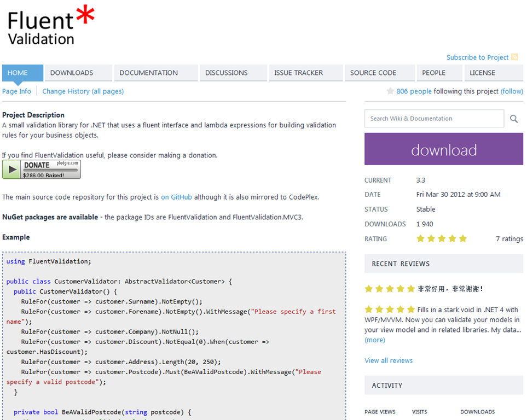Click the play arrow on the Donate widget
The image size is (527, 420).
pyautogui.click(x=11, y=170)
